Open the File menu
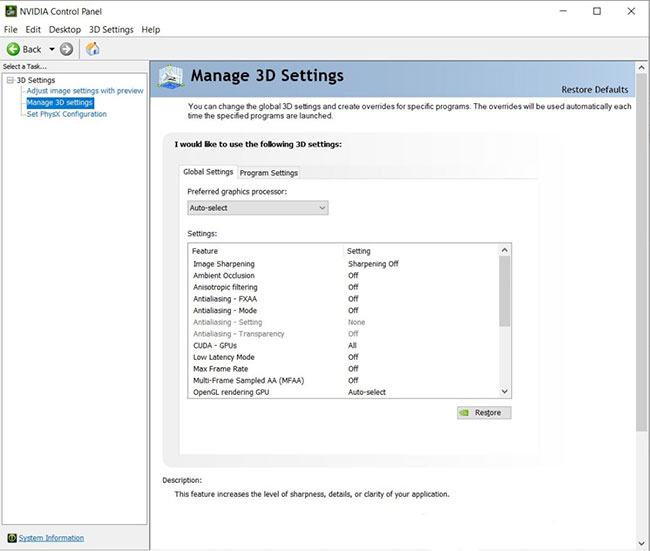The width and height of the screenshot is (650, 551). click(x=11, y=29)
